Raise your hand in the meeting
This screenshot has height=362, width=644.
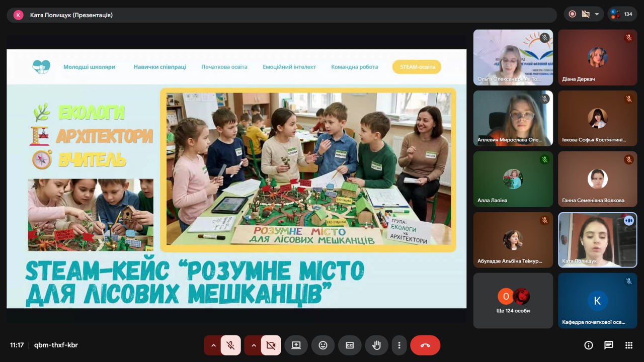(x=376, y=345)
